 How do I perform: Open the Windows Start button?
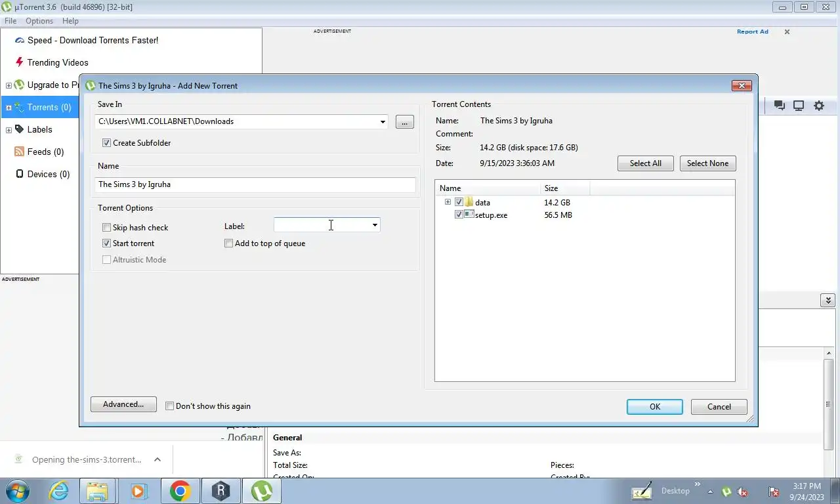(18, 491)
